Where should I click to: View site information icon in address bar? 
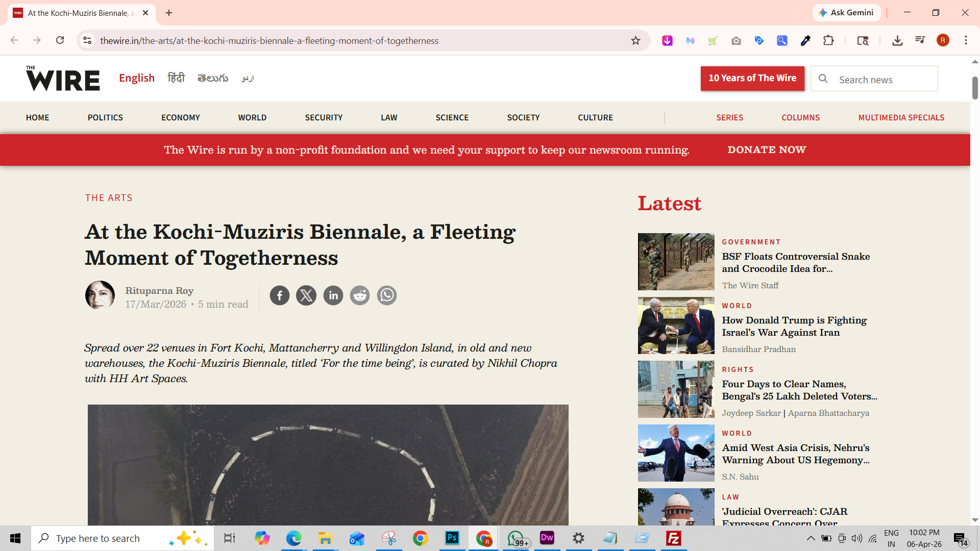(87, 41)
